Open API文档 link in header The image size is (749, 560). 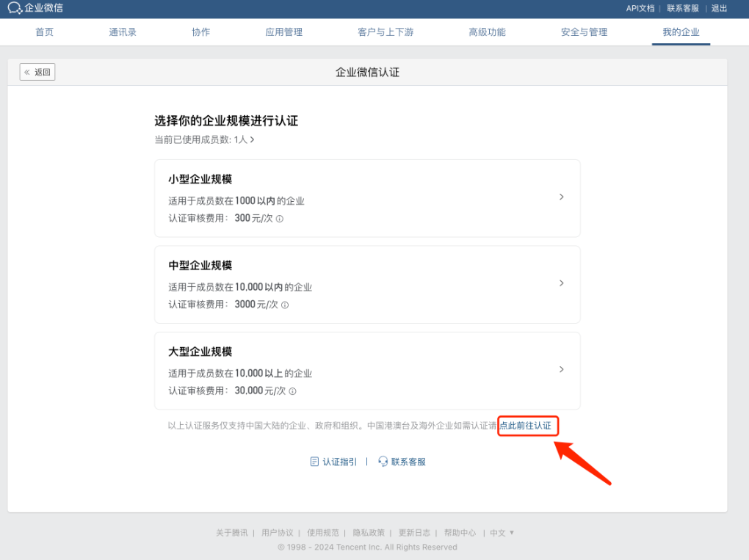(640, 8)
